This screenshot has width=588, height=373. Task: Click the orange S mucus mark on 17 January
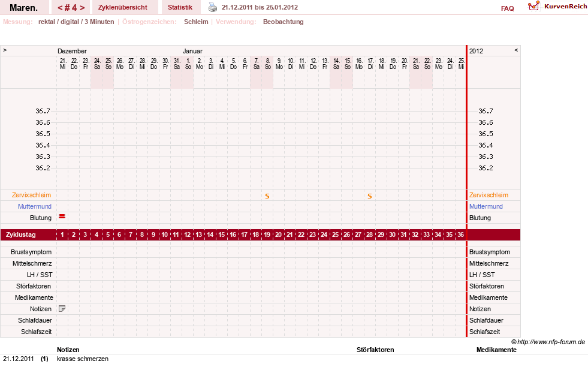click(369, 196)
